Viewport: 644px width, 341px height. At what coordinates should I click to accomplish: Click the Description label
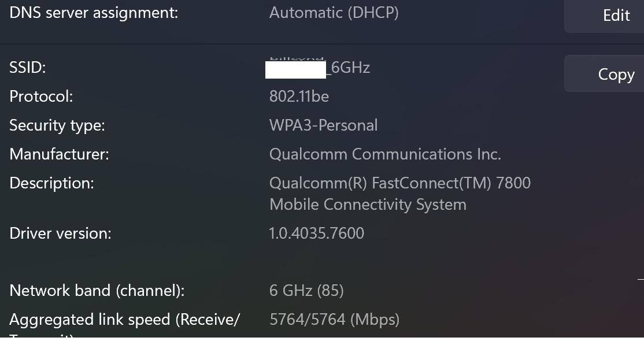click(x=51, y=183)
